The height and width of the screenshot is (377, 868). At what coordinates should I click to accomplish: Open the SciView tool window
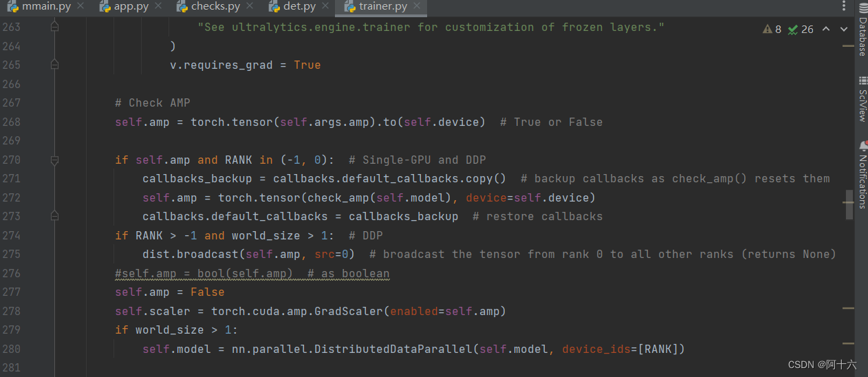pos(862,100)
